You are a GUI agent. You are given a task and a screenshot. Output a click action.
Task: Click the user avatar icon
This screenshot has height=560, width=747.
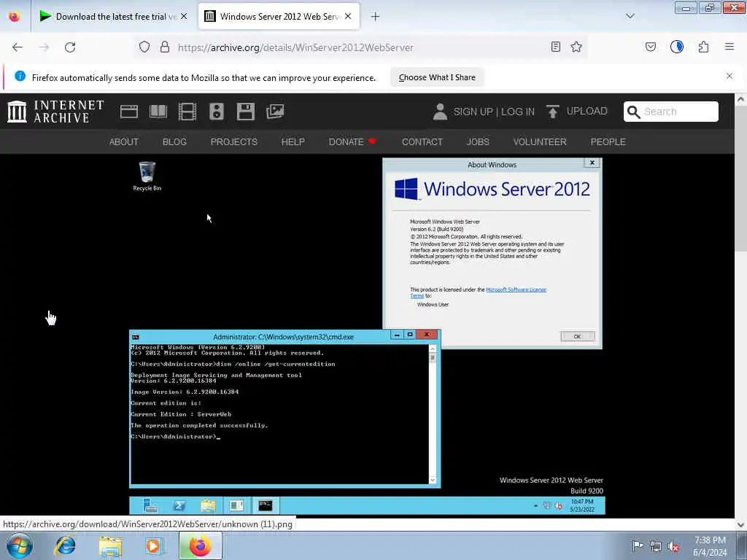[440, 112]
